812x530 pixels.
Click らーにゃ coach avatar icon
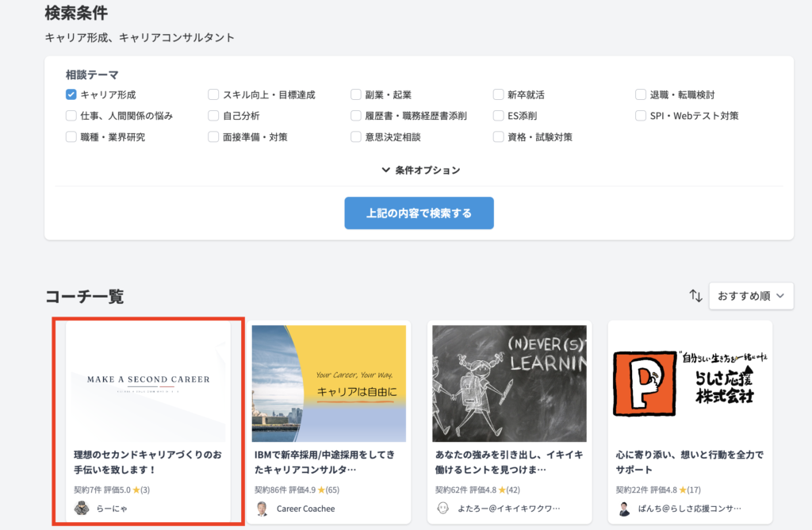[x=80, y=509]
